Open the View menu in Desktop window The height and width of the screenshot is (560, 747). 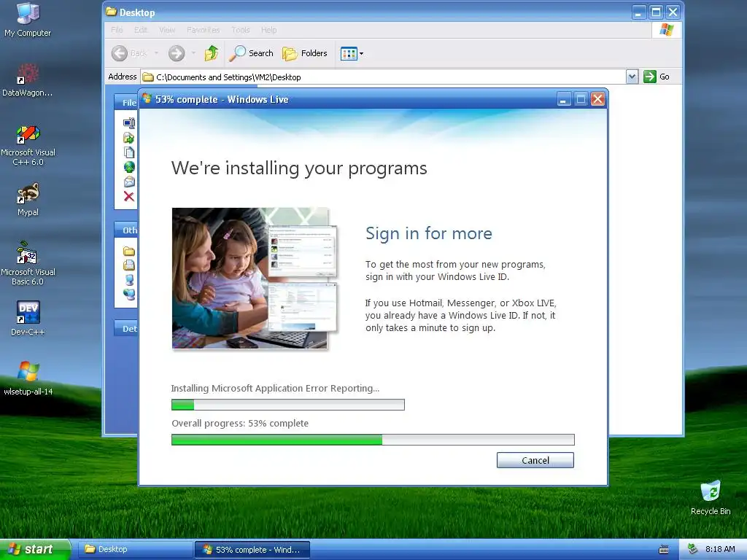point(167,30)
